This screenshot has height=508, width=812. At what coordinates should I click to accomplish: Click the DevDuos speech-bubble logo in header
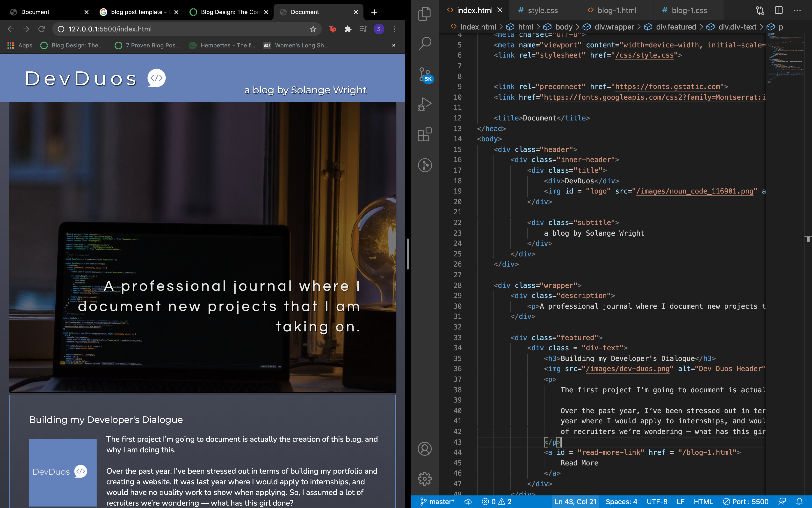156,78
